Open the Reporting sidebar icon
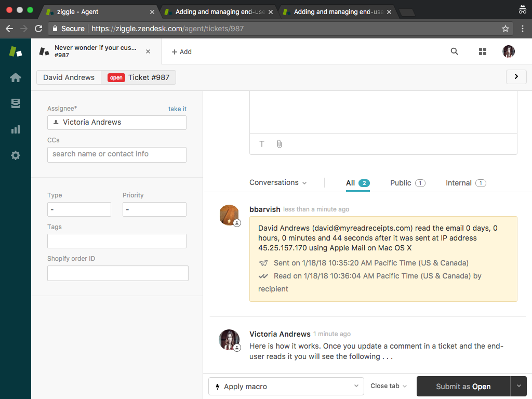 [x=15, y=129]
